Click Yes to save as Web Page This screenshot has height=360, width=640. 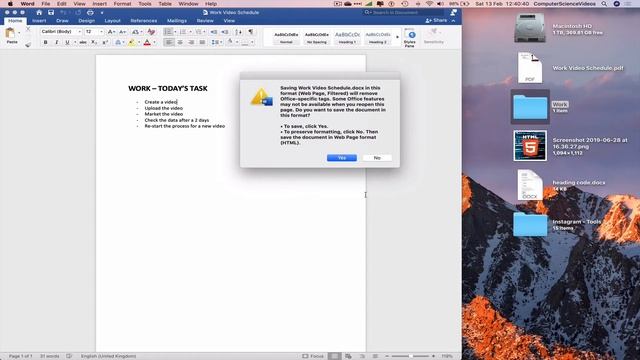[x=342, y=158]
